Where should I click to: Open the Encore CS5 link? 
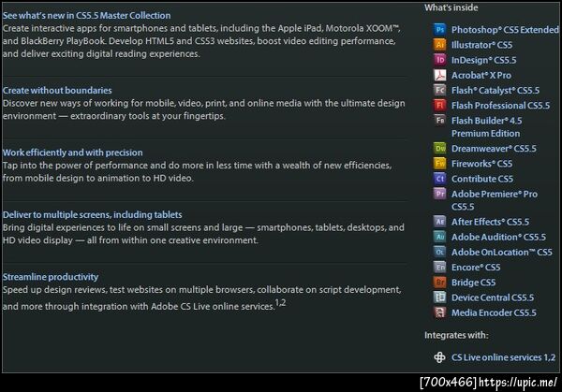coord(476,268)
